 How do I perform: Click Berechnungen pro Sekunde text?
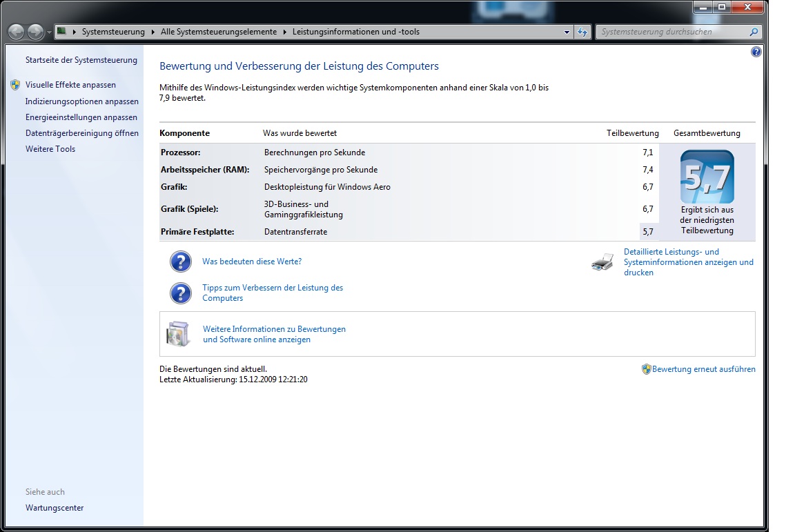(315, 152)
